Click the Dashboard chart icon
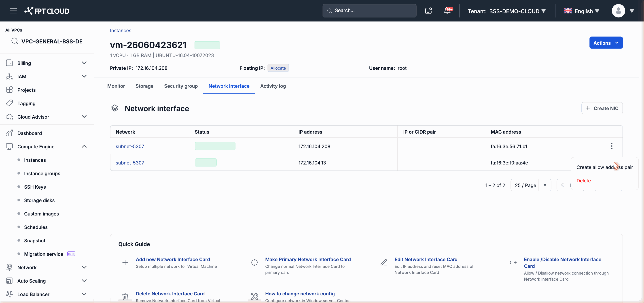This screenshot has height=303, width=644. tap(9, 133)
